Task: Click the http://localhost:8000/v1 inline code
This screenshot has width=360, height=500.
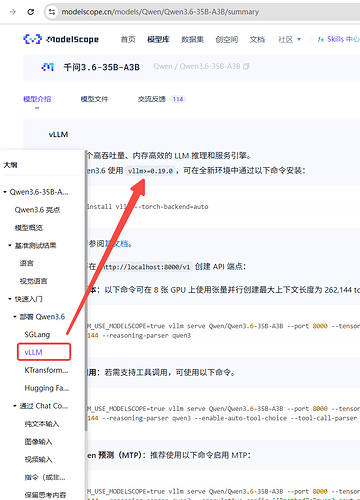Action: pos(145,267)
